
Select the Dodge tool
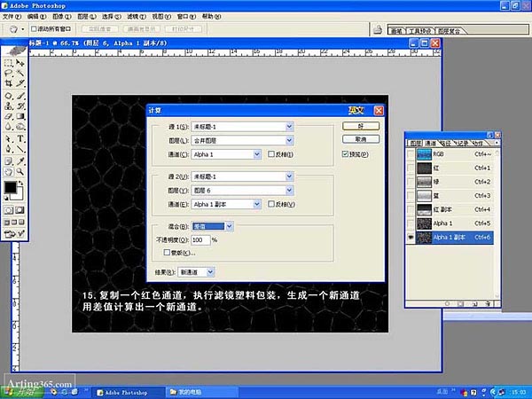[20, 127]
